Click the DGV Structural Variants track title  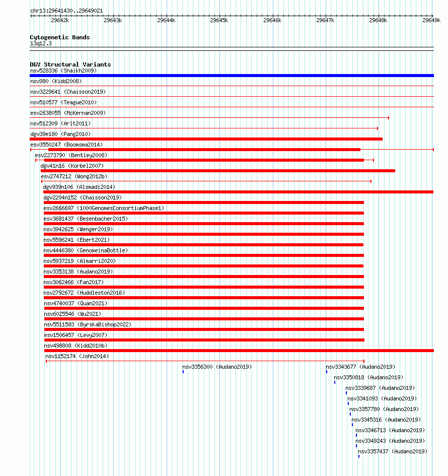70,64
